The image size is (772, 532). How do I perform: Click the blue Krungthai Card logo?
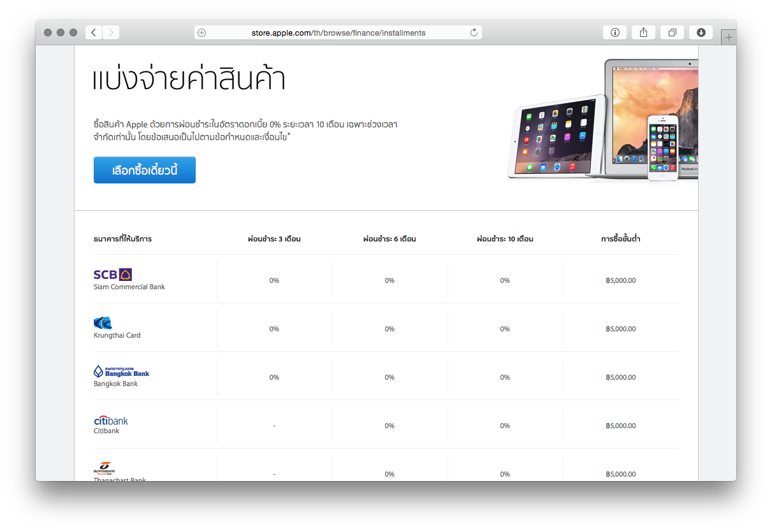click(103, 323)
